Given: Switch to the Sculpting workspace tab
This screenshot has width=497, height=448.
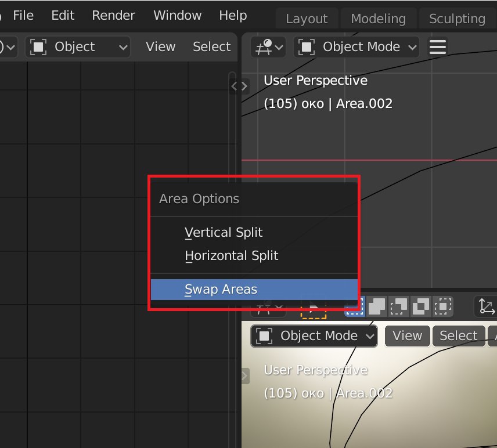Looking at the screenshot, I should coord(458,19).
